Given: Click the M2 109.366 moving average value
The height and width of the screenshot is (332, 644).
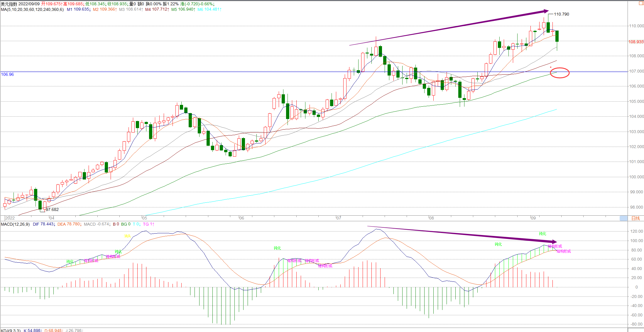Looking at the screenshot, I should click(105, 9).
